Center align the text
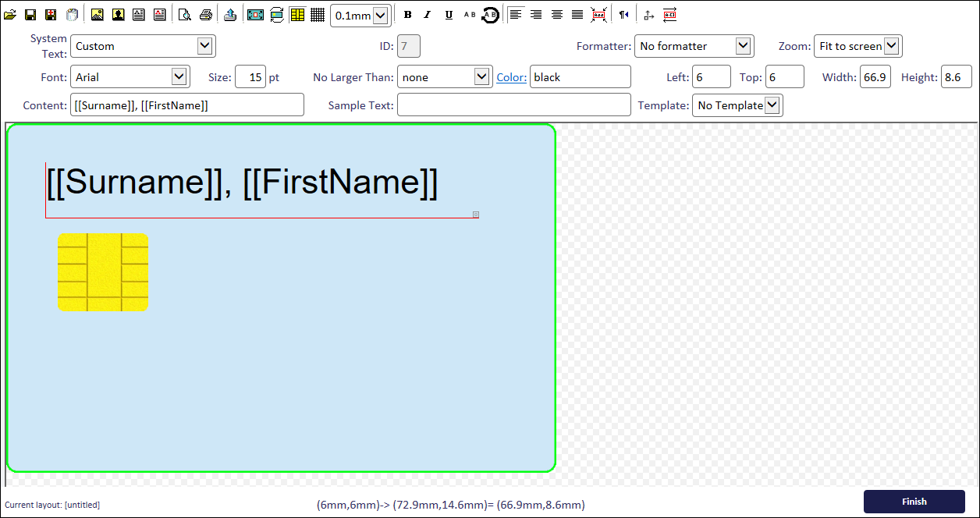Image resolution: width=980 pixels, height=518 pixels. point(556,14)
